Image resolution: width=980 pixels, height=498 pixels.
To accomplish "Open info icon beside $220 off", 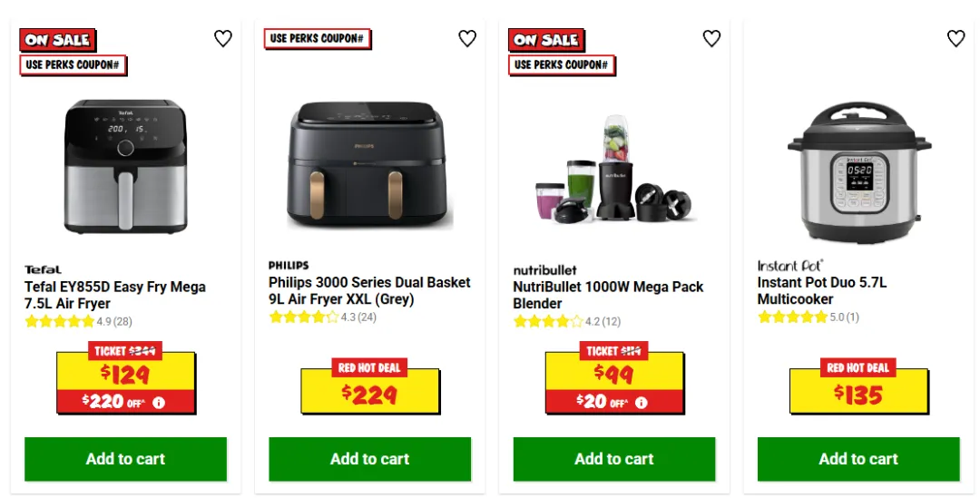I will (x=159, y=403).
